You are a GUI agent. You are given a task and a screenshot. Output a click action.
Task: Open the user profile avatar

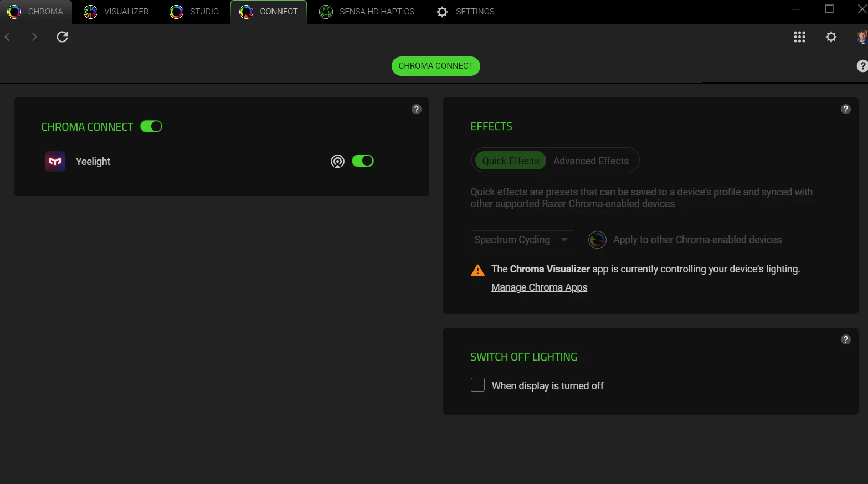click(862, 37)
